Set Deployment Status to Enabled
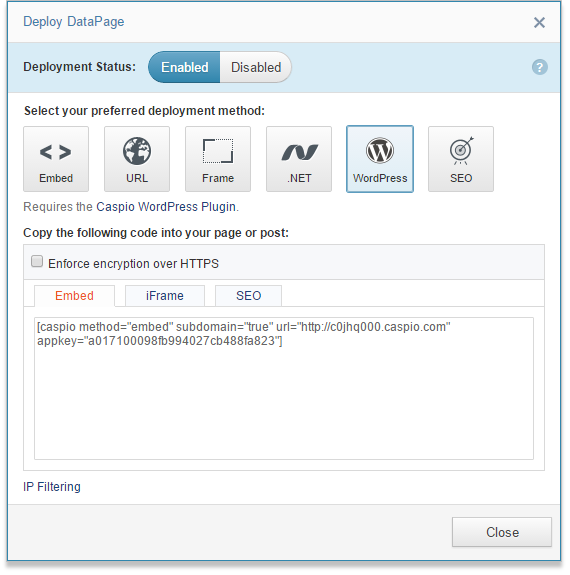Screen dimensions: 570x575 (184, 67)
